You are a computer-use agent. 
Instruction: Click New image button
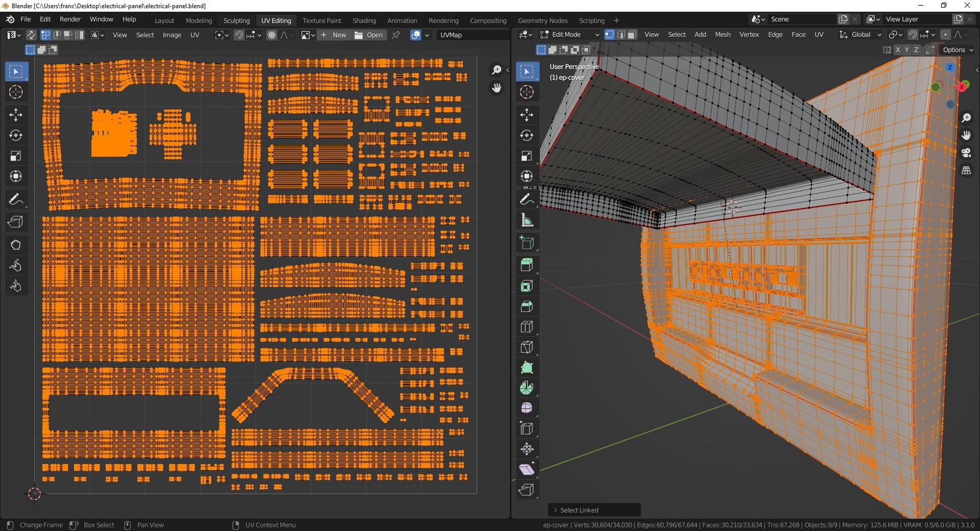[333, 35]
